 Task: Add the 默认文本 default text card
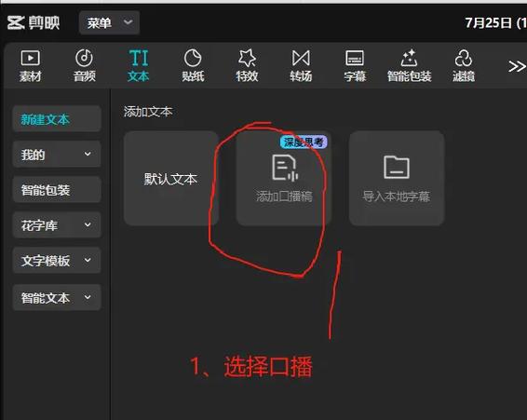click(171, 178)
